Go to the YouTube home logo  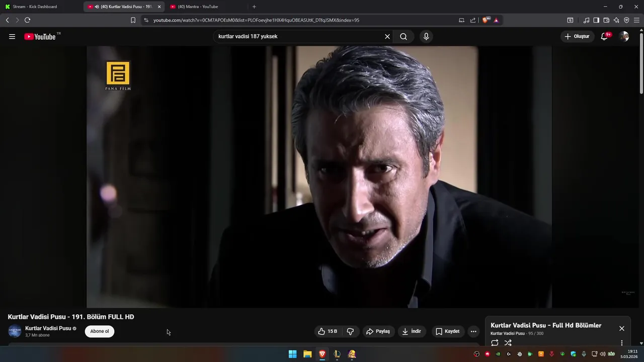(x=40, y=36)
